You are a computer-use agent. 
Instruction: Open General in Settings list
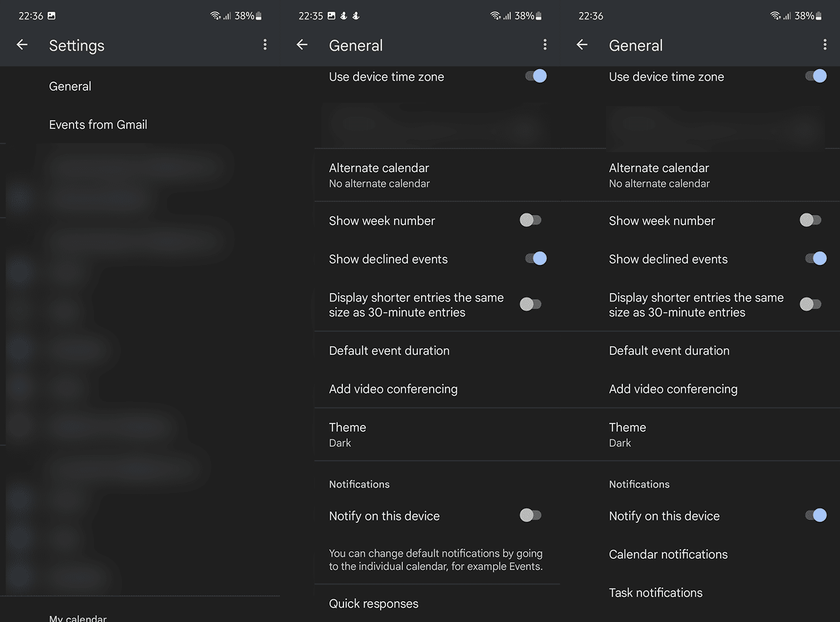click(x=70, y=86)
